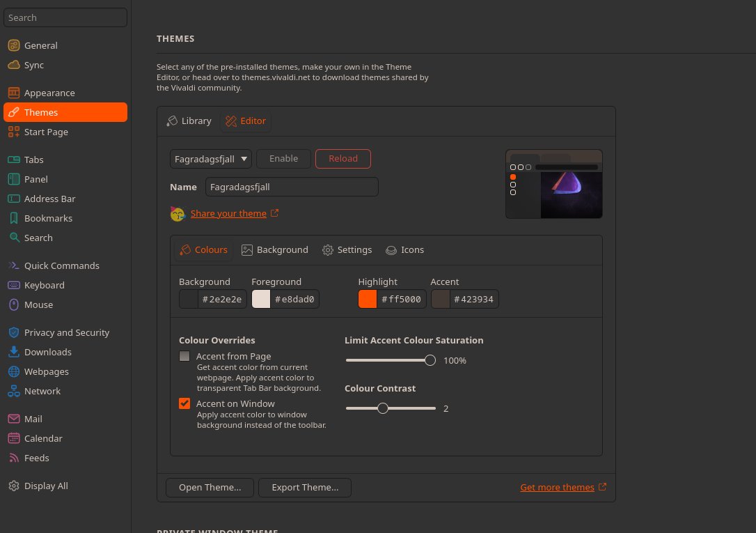Click the orange Highlight colour swatch

(x=368, y=299)
